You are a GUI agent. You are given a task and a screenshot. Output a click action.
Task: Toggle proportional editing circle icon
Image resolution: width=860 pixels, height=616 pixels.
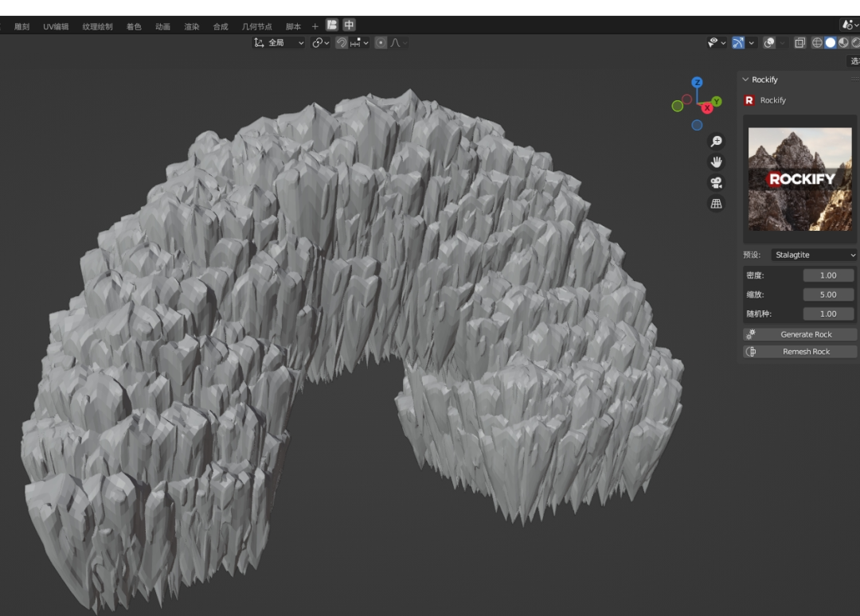click(381, 43)
